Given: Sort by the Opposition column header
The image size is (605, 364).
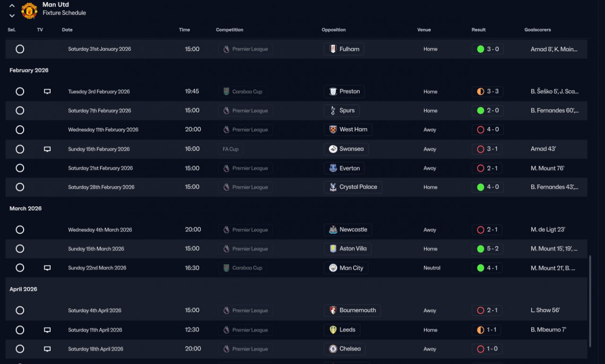Looking at the screenshot, I should [334, 30].
